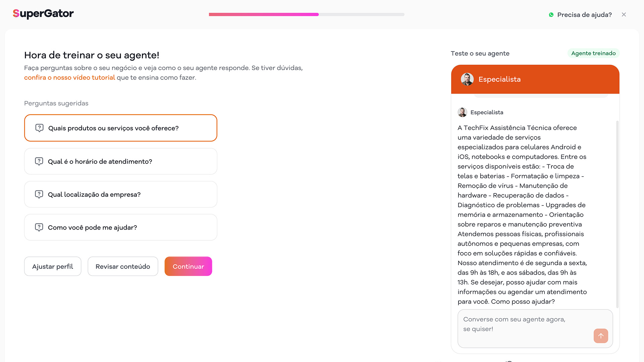The height and width of the screenshot is (362, 644).
Task: Select "Qual é o horário de atendimento?" suggestion
Action: point(121,161)
